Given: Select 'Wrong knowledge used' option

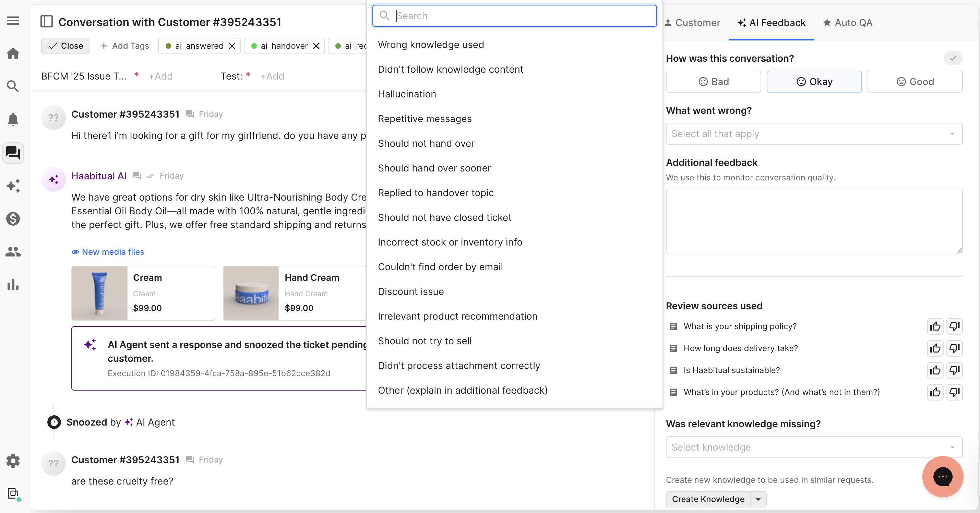Looking at the screenshot, I should [514, 45].
